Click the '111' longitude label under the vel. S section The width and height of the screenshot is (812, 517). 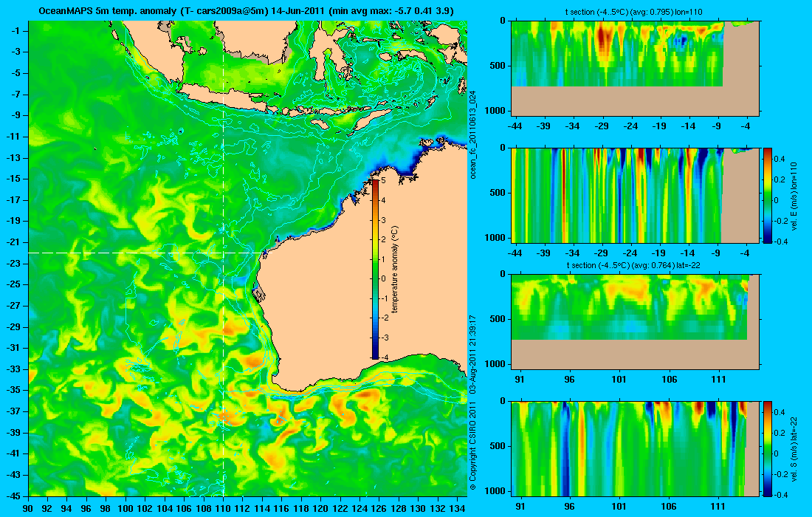(x=718, y=507)
